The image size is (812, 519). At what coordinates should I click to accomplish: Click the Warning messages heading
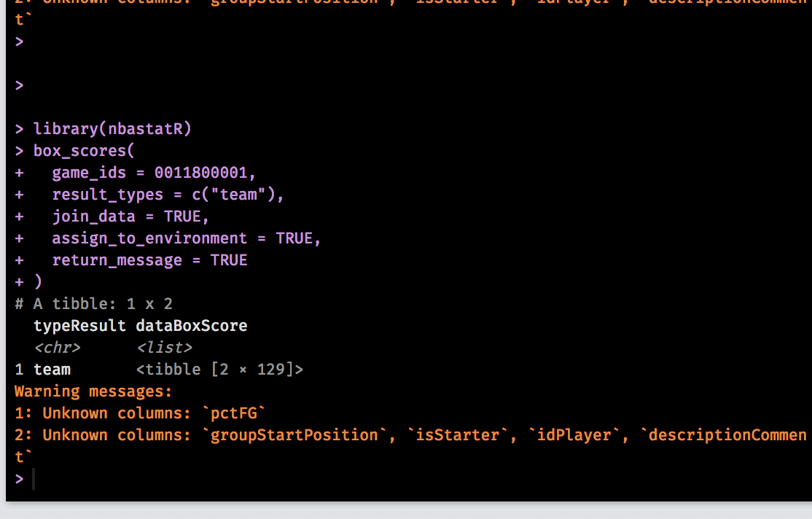point(93,391)
